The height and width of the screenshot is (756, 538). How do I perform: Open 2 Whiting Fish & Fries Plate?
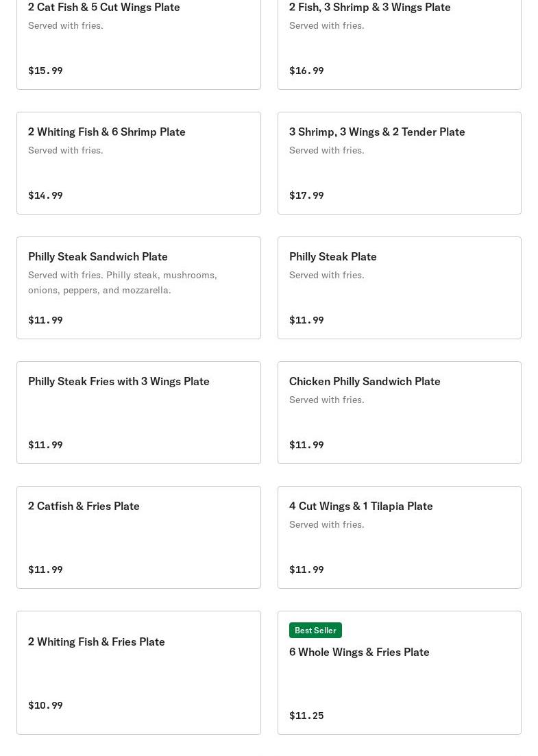(x=97, y=642)
